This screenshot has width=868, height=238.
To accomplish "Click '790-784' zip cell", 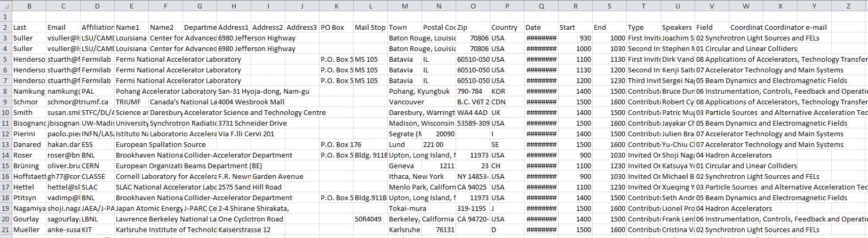I will click(473, 91).
